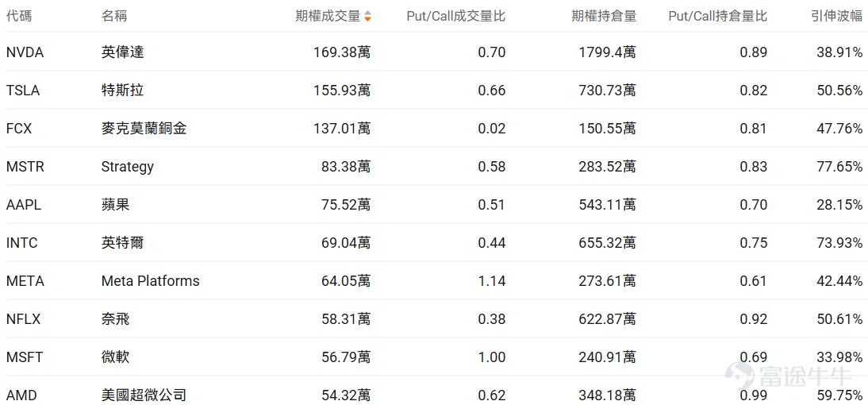Open the AAPL ticker code

click(24, 205)
